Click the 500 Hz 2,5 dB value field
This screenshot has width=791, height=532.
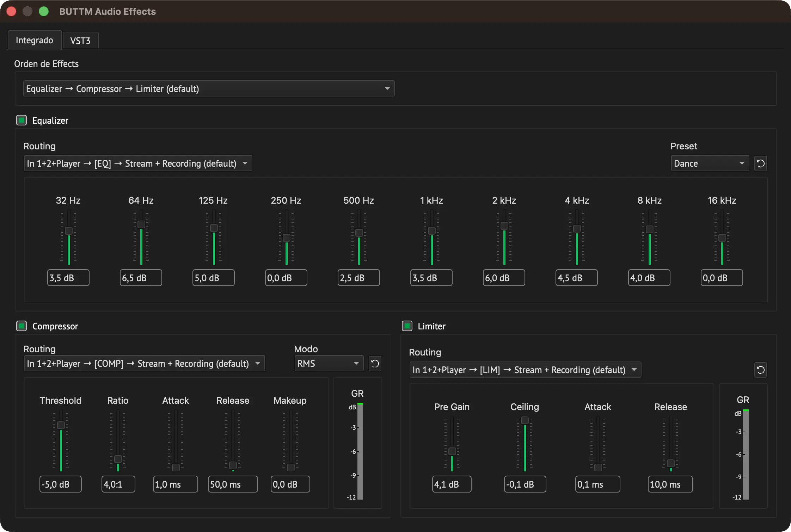tap(359, 278)
